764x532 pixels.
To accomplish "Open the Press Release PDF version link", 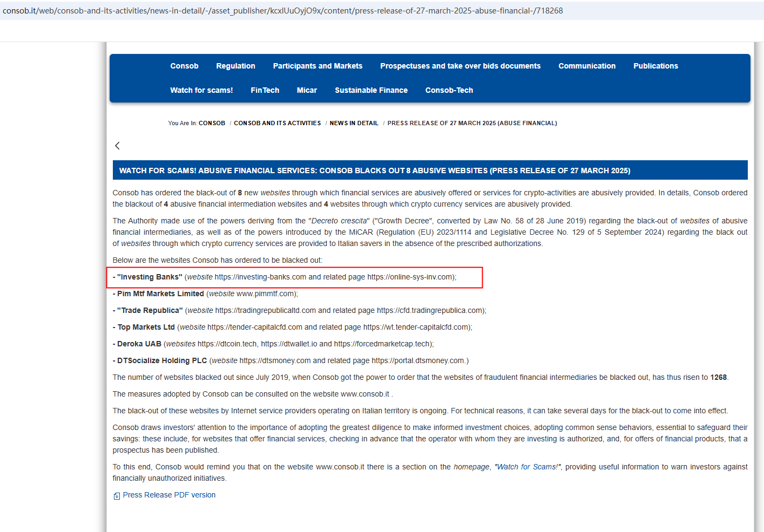I will coord(169,495).
